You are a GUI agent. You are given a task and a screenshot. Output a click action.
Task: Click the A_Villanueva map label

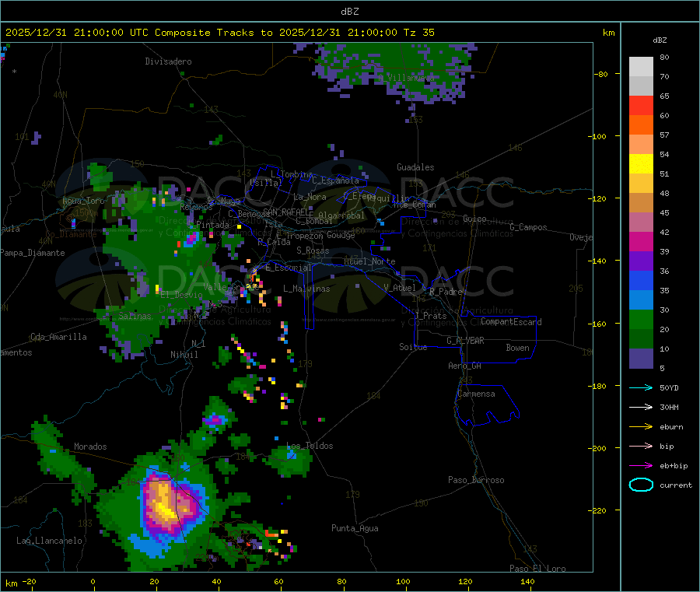pos(406,78)
